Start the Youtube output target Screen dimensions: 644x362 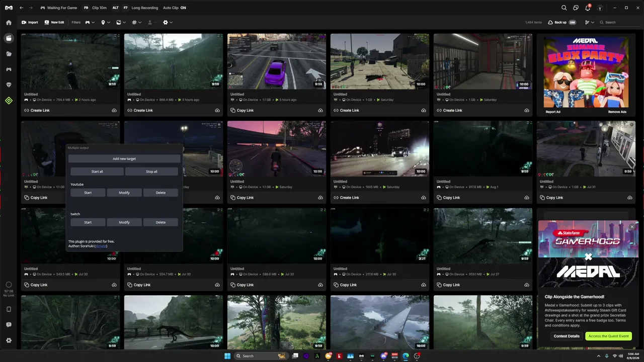88,193
